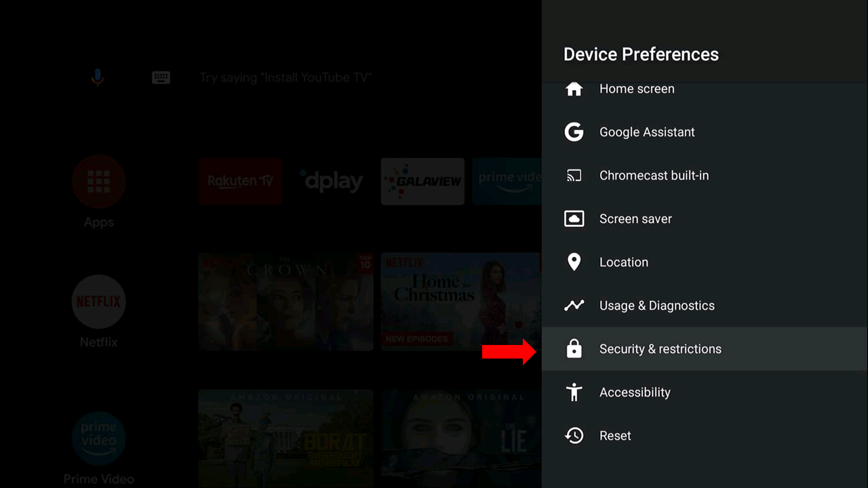Open the Google Assistant settings entry
Image resolution: width=868 pixels, height=488 pixels.
click(705, 132)
